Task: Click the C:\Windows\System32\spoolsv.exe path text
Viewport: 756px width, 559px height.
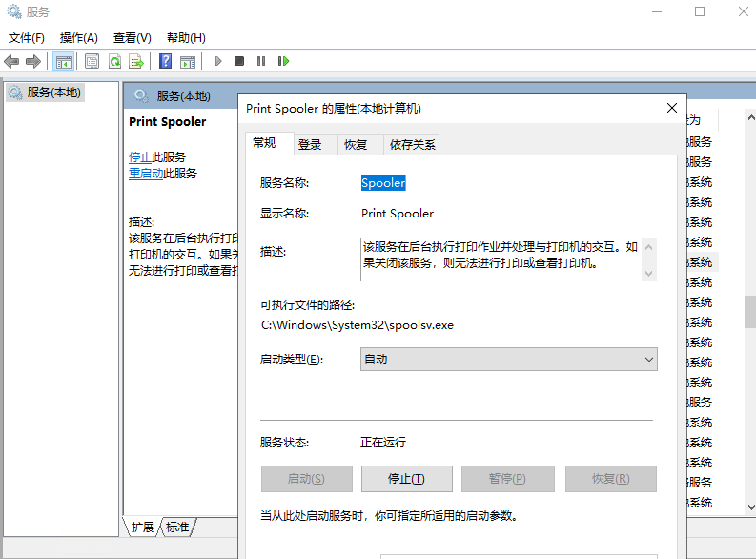Action: tap(358, 325)
